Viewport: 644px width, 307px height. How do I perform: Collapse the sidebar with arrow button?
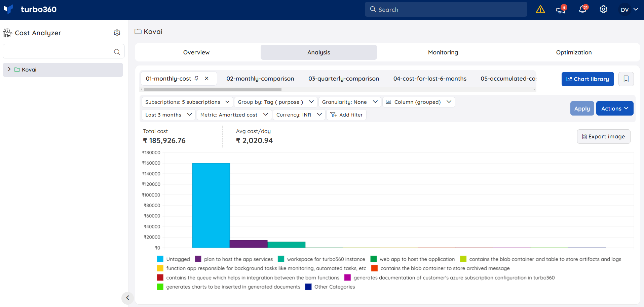tap(127, 298)
